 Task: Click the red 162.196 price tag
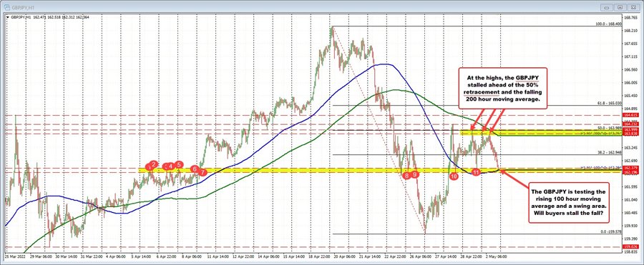pyautogui.click(x=631, y=172)
